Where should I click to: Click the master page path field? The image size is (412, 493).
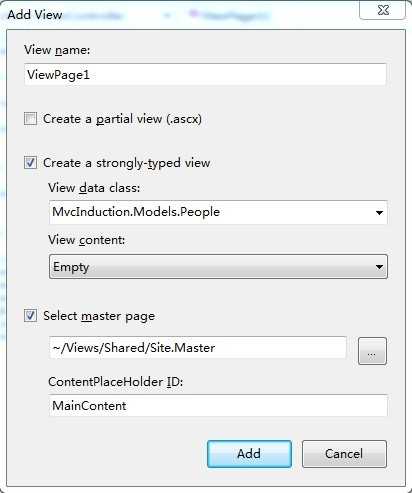[198, 348]
